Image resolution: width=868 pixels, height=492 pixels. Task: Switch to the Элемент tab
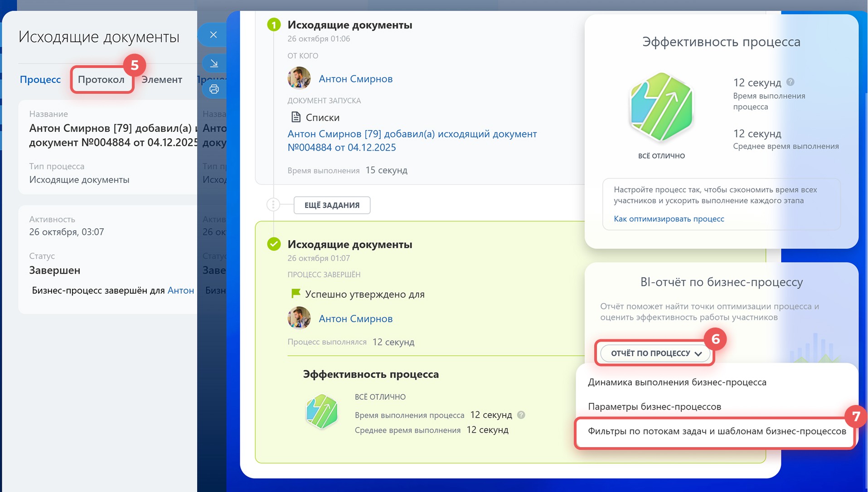162,80
